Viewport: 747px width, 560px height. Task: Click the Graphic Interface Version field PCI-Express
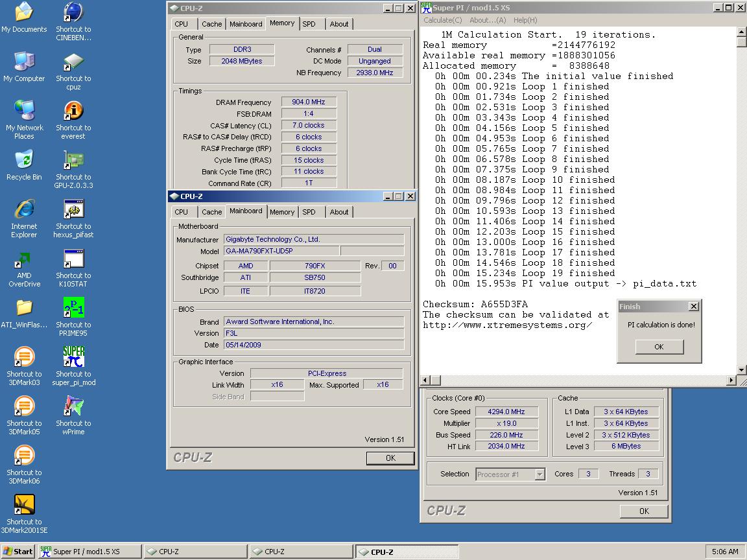[327, 373]
